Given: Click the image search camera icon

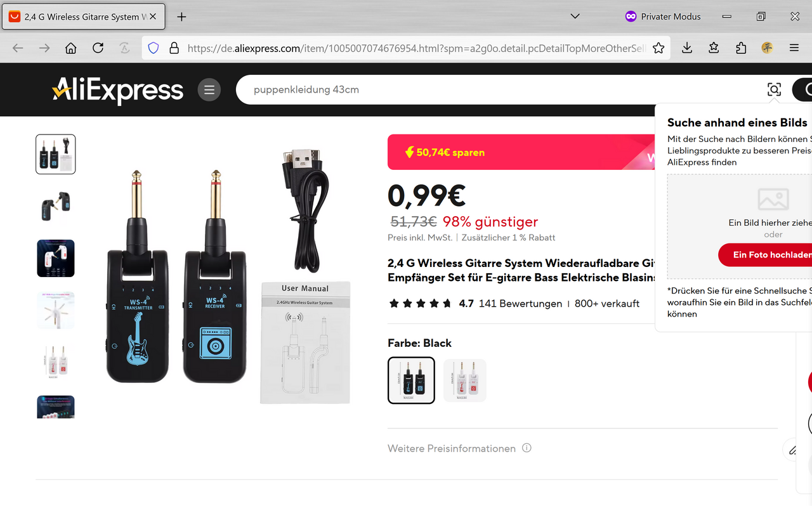Looking at the screenshot, I should coord(774,89).
